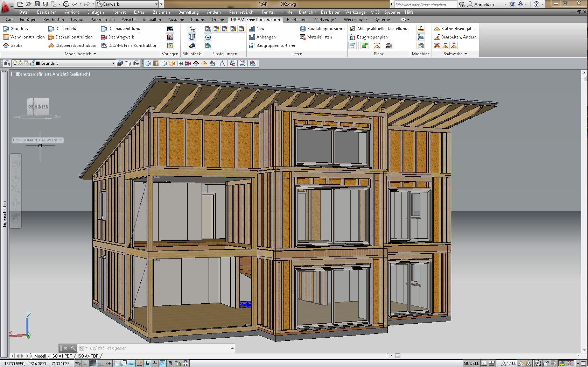The width and height of the screenshot is (588, 367).
Task: Click the Deckenkonstruktion tool
Action: point(70,37)
